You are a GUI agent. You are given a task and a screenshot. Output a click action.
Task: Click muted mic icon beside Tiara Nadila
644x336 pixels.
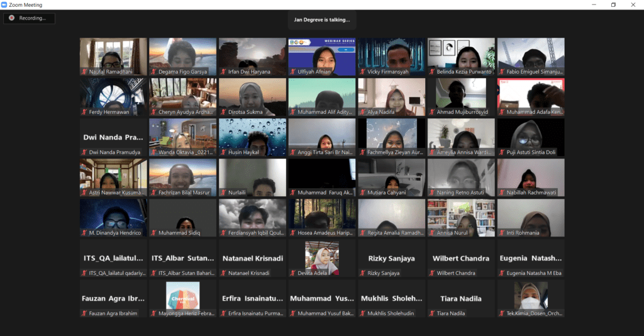pyautogui.click(x=432, y=313)
